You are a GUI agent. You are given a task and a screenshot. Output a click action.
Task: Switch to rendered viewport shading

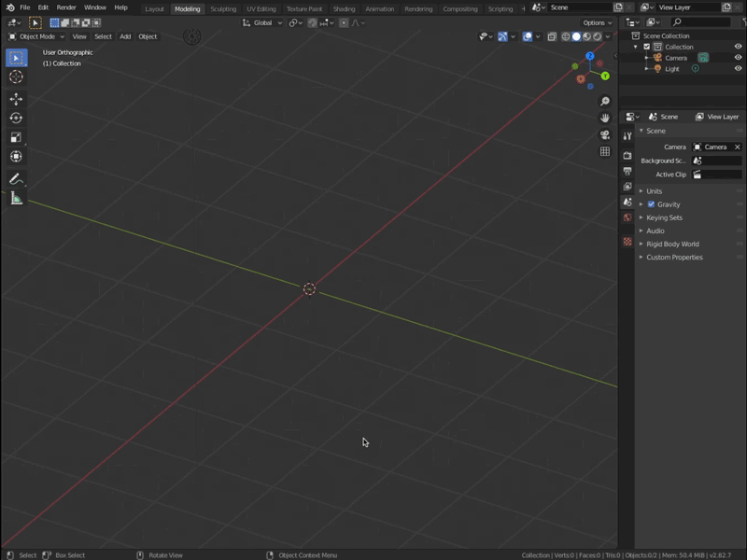[598, 36]
